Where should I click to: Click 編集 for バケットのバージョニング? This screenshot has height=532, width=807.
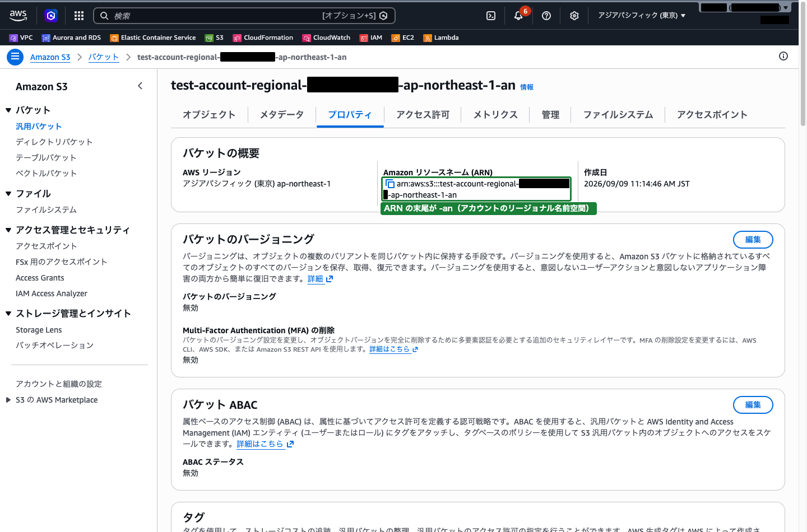pyautogui.click(x=753, y=240)
